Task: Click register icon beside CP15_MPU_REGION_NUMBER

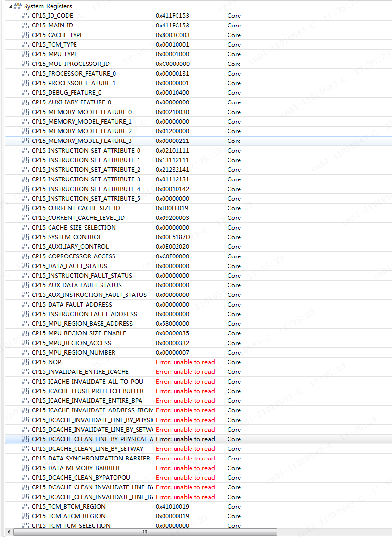Action: click(x=25, y=352)
